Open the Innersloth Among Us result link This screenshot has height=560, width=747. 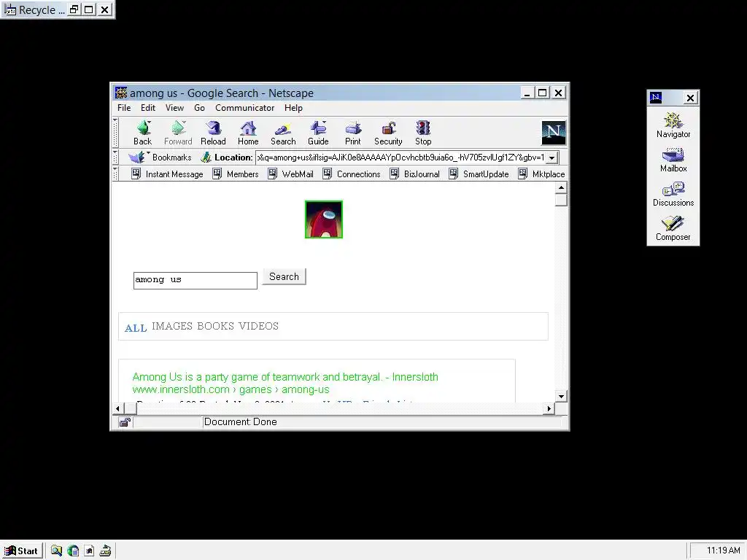285,377
